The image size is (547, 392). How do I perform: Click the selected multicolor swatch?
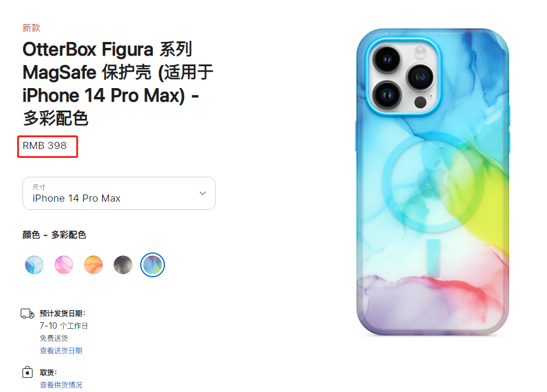coord(153,265)
